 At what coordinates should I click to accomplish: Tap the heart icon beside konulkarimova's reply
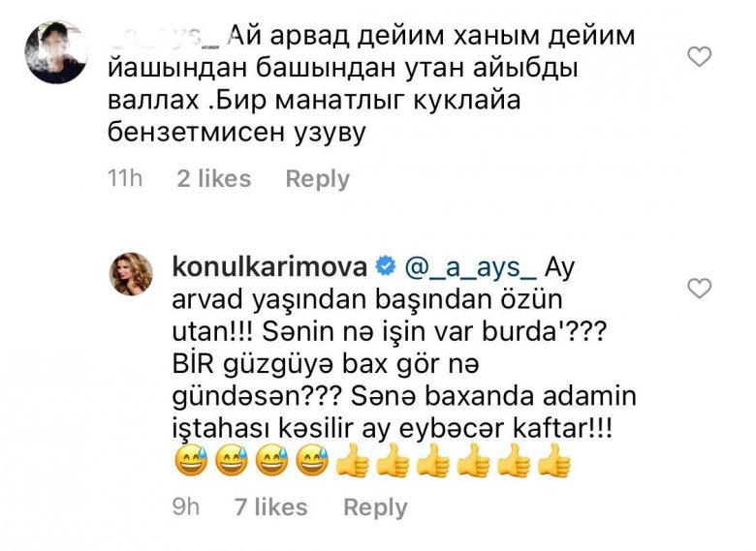(x=699, y=288)
